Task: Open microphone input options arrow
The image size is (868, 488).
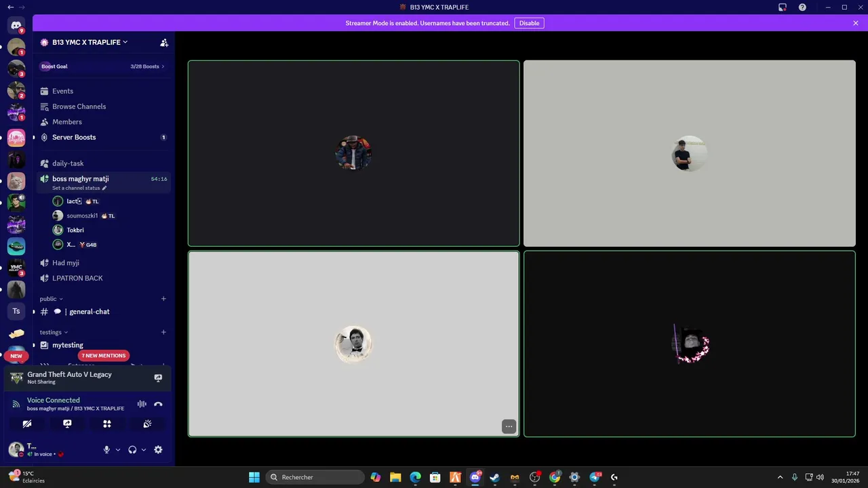Action: [x=118, y=449]
